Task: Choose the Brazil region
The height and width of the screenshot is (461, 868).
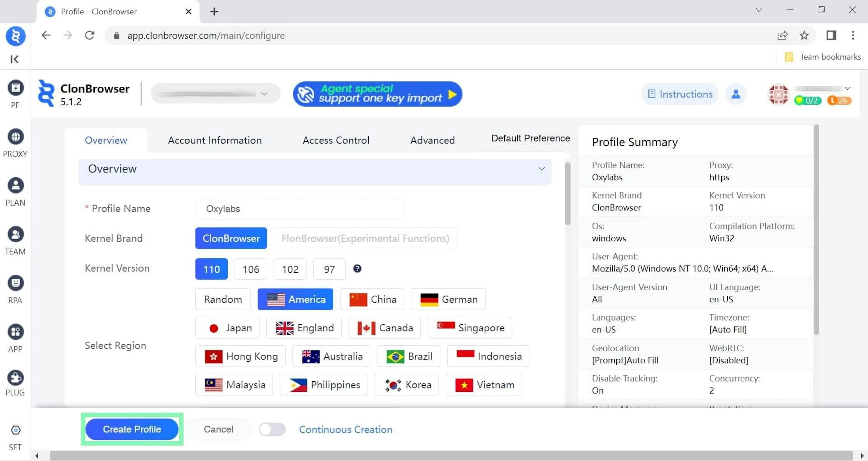Action: tap(408, 356)
